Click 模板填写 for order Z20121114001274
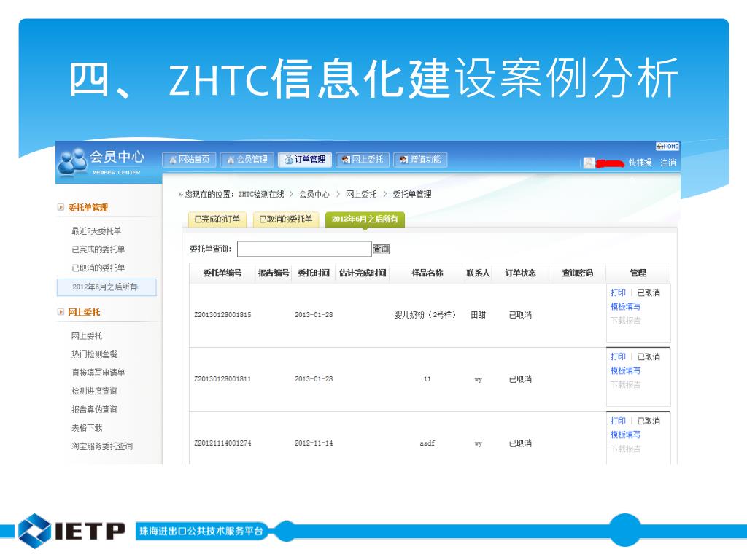 625,435
